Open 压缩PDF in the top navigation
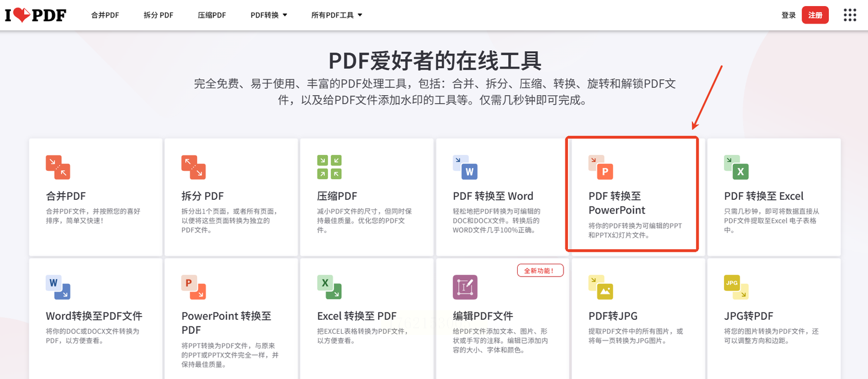This screenshot has height=379, width=868. pos(212,15)
